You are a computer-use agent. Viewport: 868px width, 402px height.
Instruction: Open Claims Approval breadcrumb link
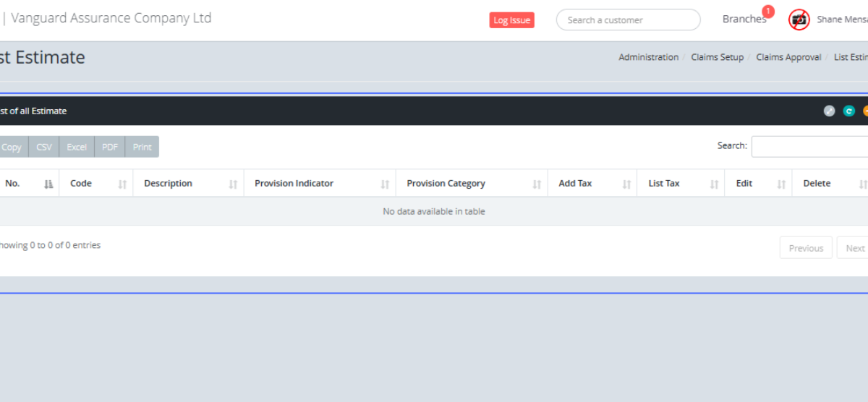click(x=788, y=57)
